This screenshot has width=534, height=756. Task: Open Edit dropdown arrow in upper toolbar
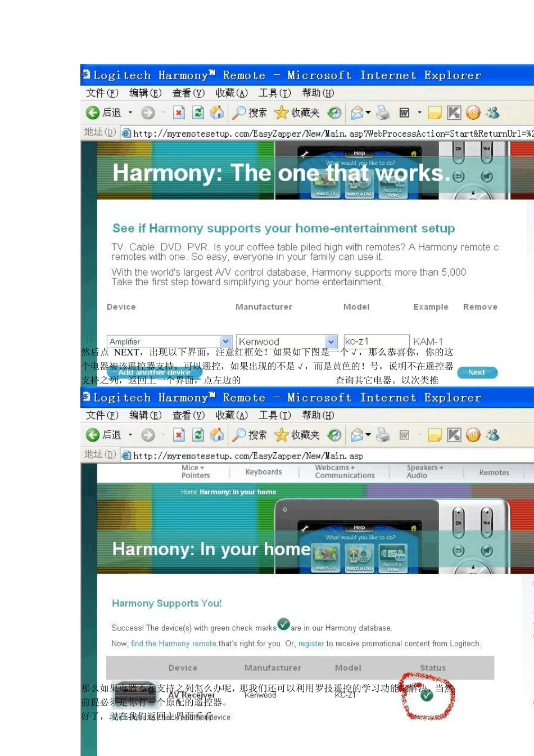point(419,112)
